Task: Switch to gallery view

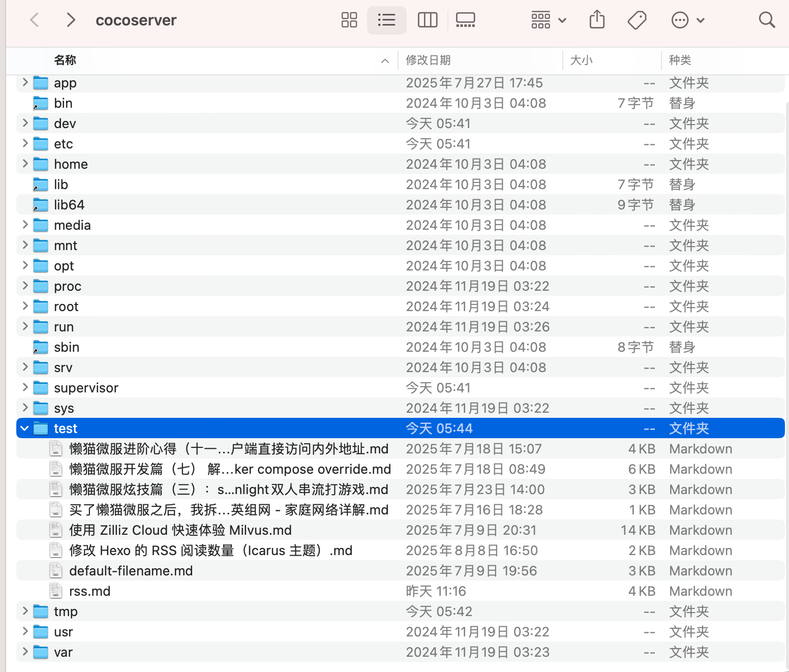Action: pyautogui.click(x=465, y=20)
